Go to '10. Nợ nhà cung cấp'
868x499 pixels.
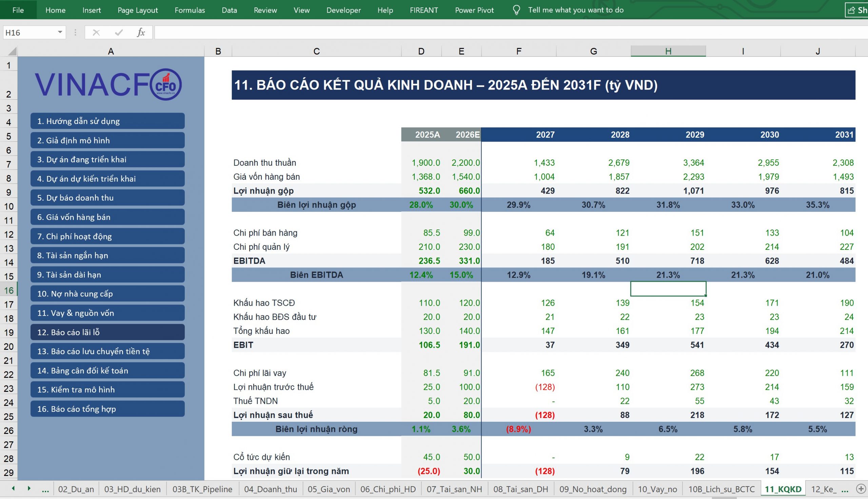[107, 294]
